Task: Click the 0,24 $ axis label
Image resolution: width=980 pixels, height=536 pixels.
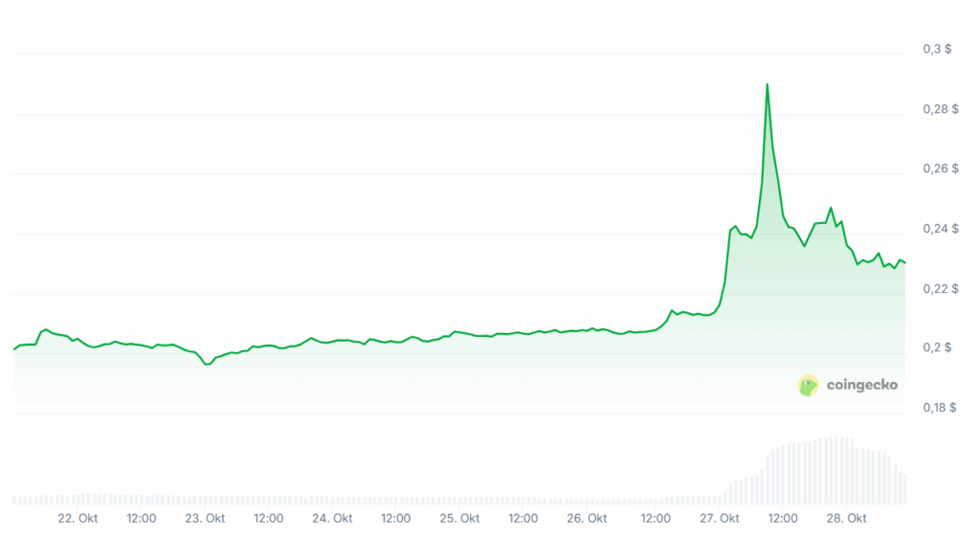Action: [x=939, y=229]
